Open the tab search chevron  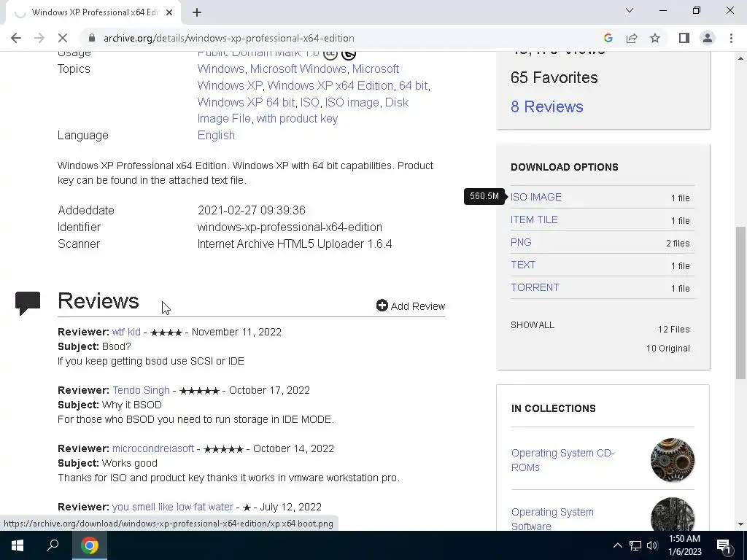pos(630,10)
